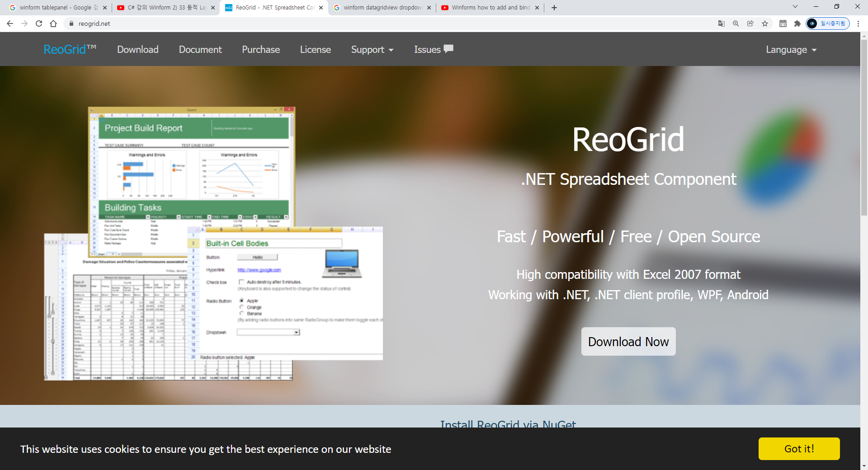The image size is (868, 470).
Task: Open the Download menu item
Action: (x=138, y=50)
